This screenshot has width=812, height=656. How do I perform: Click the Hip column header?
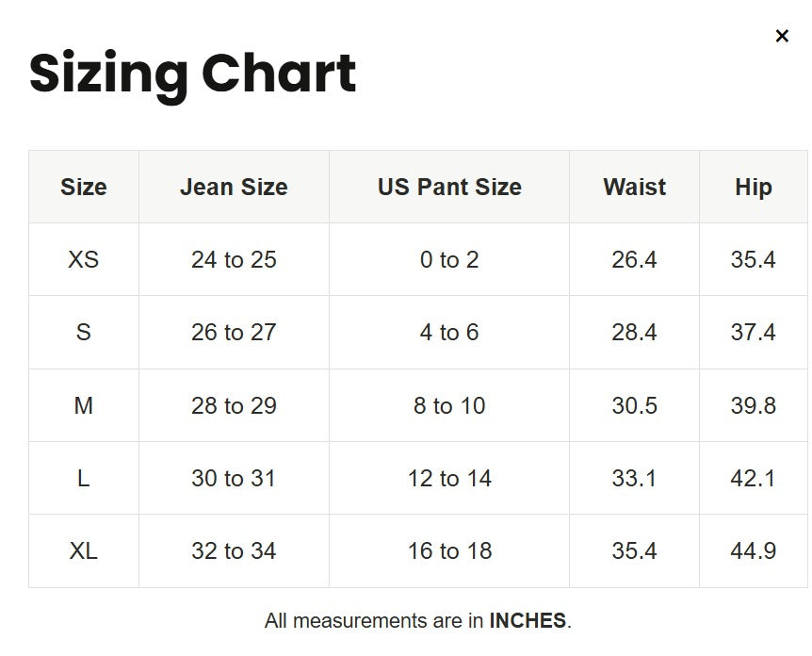pyautogui.click(x=753, y=188)
